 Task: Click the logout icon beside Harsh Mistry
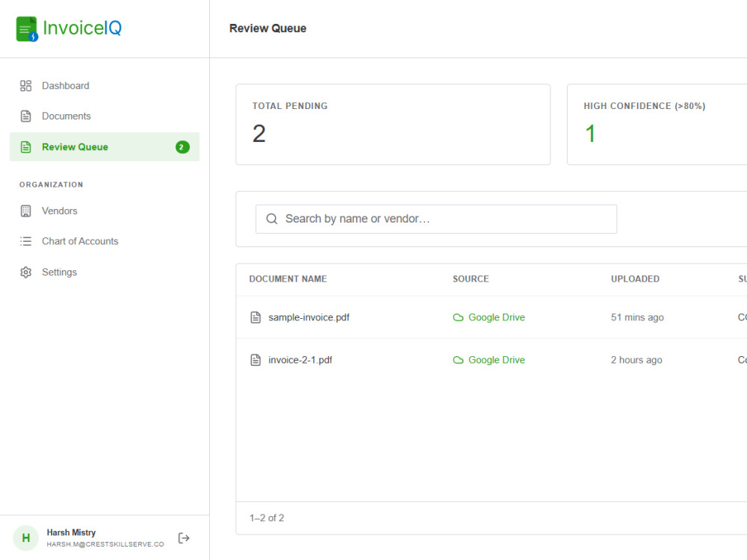184,538
